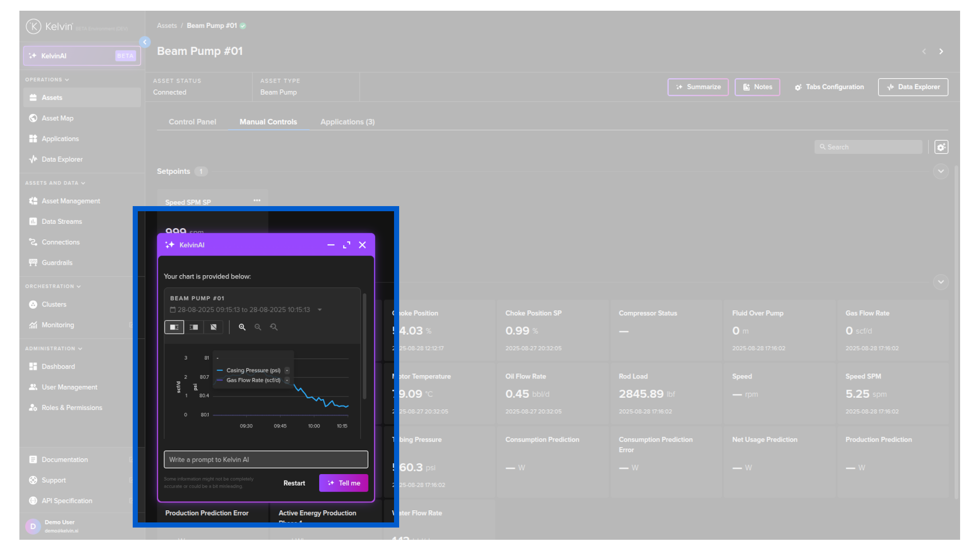
Task: Select the legend-on-left chart layout button
Action: click(x=194, y=327)
